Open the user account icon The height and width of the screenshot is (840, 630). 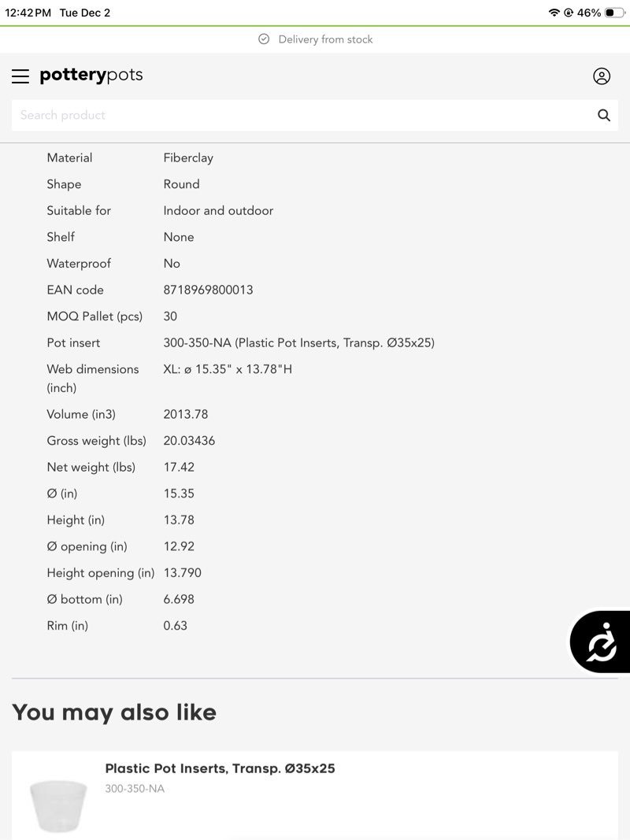602,76
